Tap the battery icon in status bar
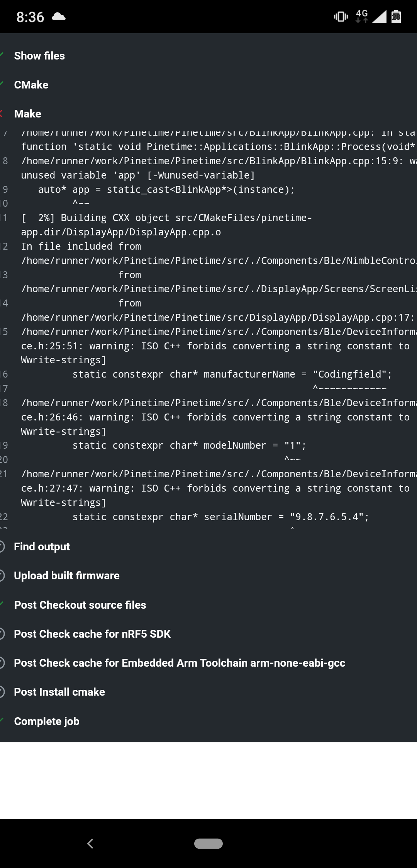Screen dimensions: 417x868 396,17
